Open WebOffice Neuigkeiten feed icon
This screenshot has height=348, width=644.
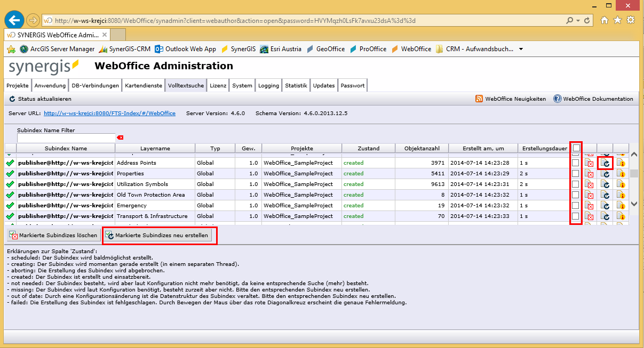(479, 99)
